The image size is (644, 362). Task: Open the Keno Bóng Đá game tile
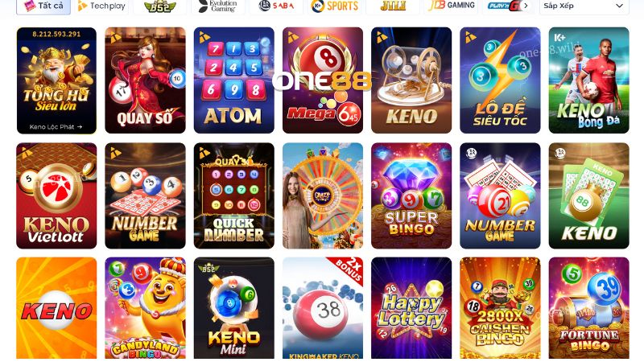click(x=588, y=80)
